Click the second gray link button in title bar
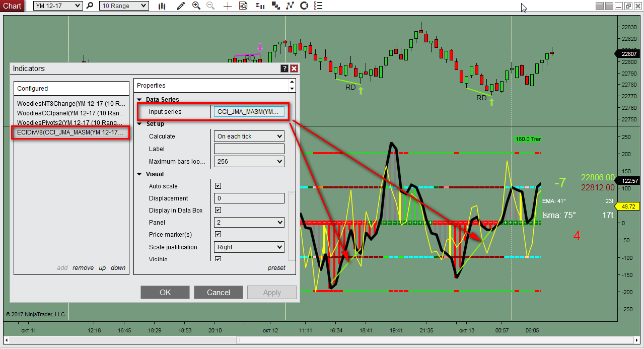The width and height of the screenshot is (644, 349). click(609, 6)
